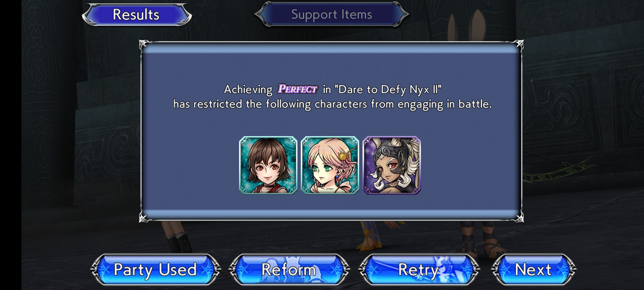Tap the light blue bottom bar of dialog
644x290 pixels.
pos(332,214)
